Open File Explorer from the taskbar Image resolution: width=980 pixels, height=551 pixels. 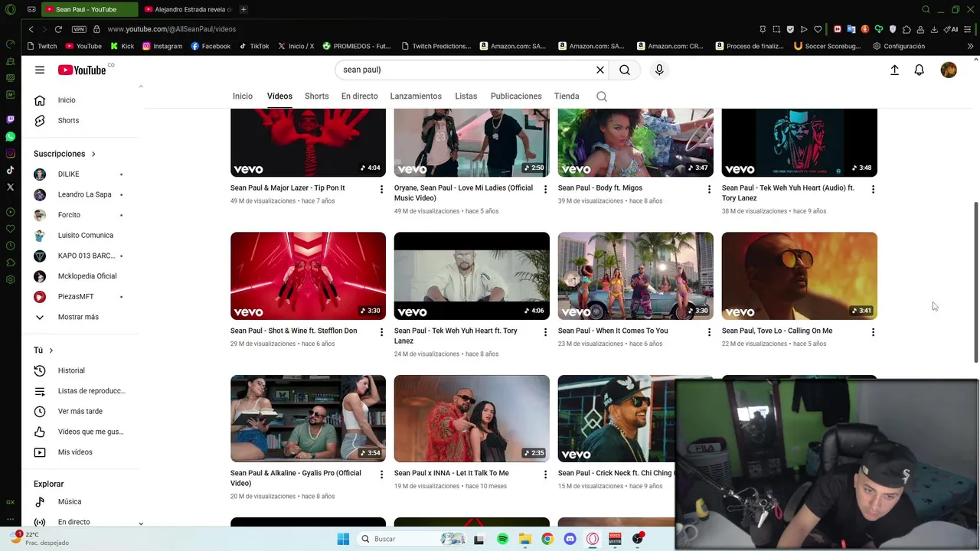(525, 539)
